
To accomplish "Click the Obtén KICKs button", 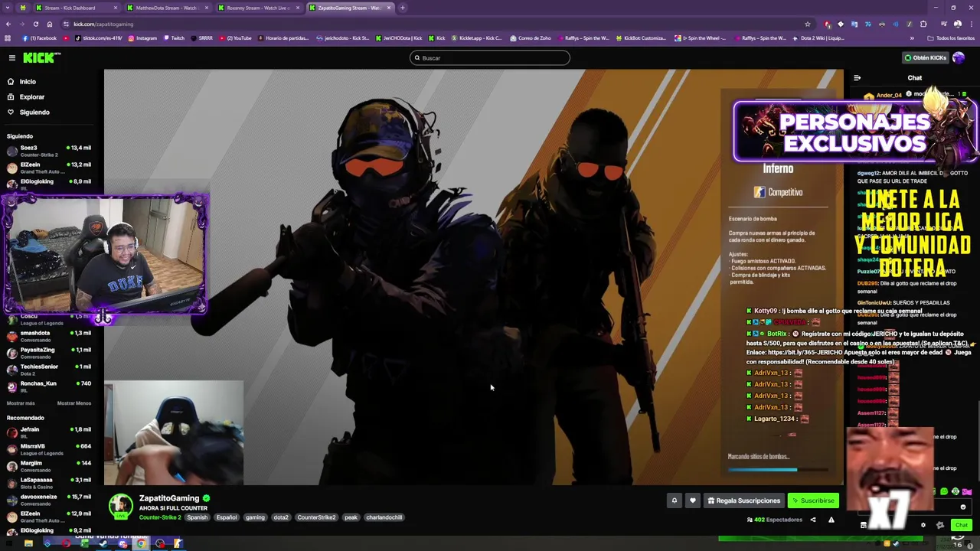I will click(925, 58).
